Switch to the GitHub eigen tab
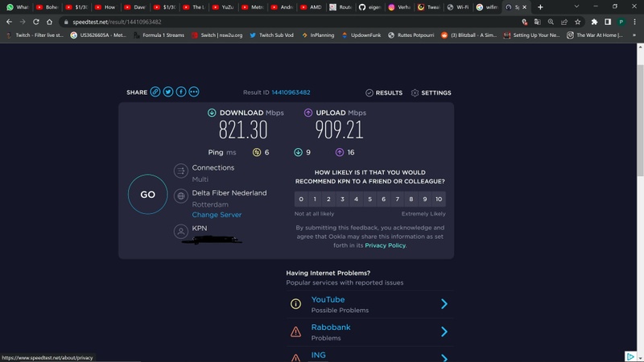The width and height of the screenshot is (644, 362). coord(370,7)
